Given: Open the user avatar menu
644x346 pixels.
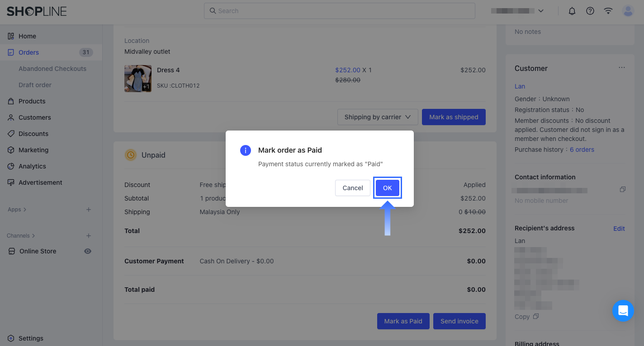Looking at the screenshot, I should 628,11.
